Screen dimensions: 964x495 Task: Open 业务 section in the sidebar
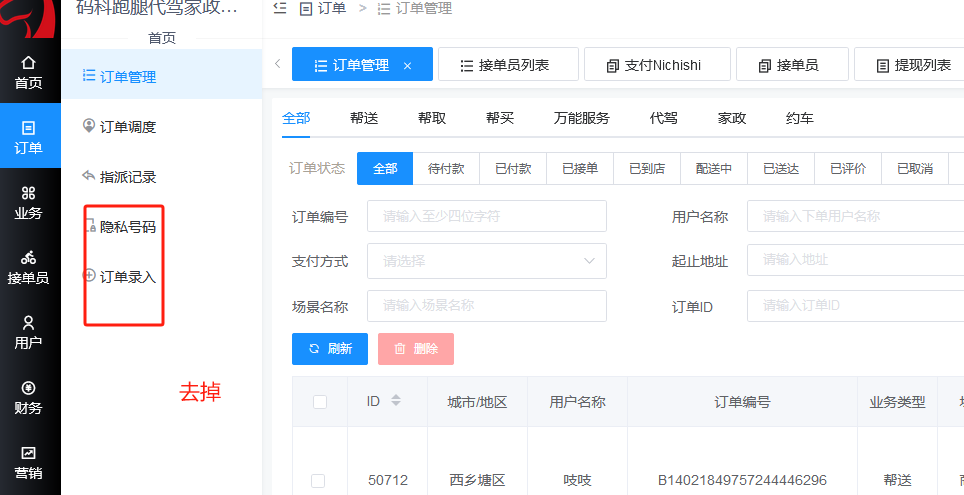(29, 203)
